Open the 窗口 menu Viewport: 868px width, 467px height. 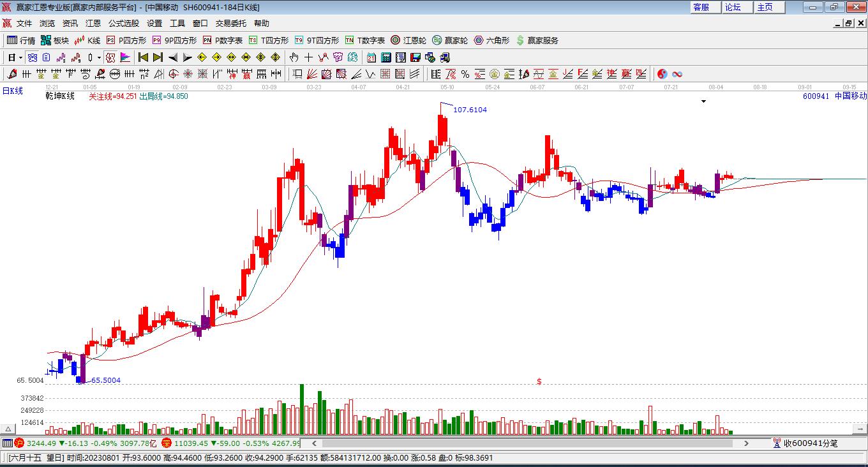coord(200,24)
